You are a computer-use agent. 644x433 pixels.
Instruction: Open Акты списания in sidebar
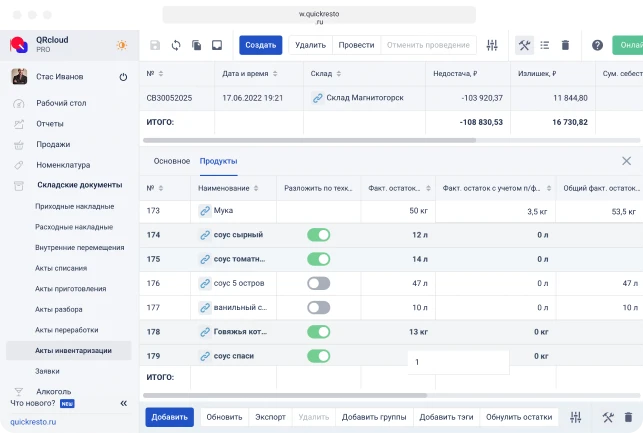(61, 268)
